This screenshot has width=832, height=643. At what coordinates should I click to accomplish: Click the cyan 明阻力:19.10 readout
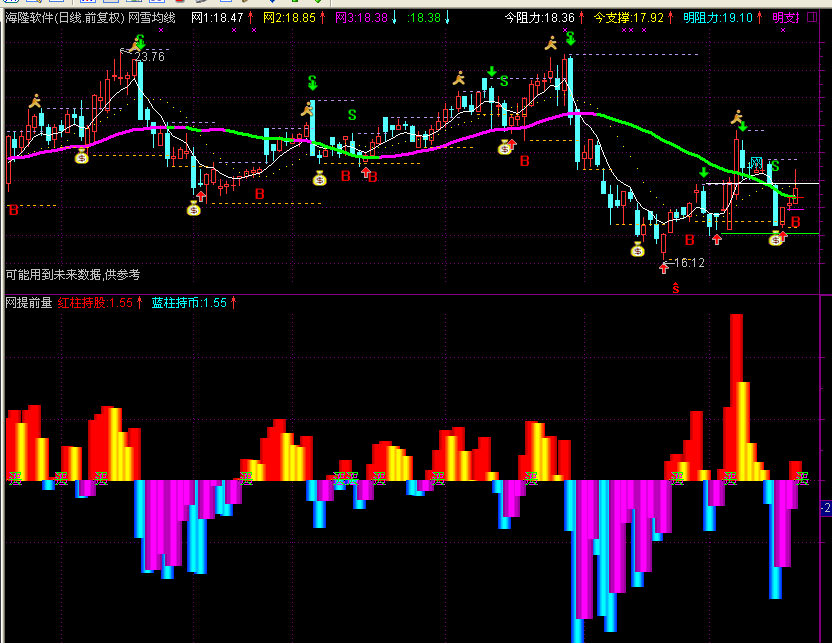(717, 18)
